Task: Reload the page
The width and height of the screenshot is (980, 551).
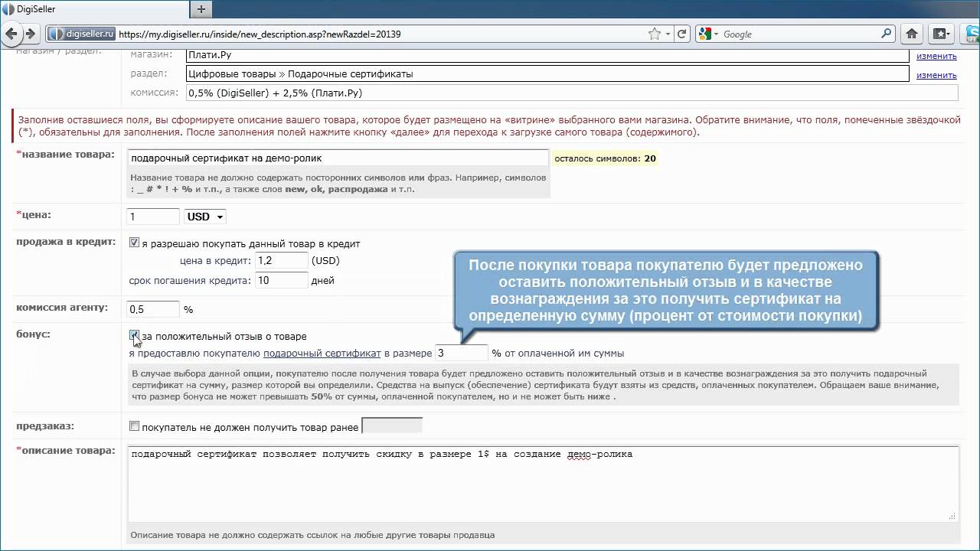Action: 681,34
